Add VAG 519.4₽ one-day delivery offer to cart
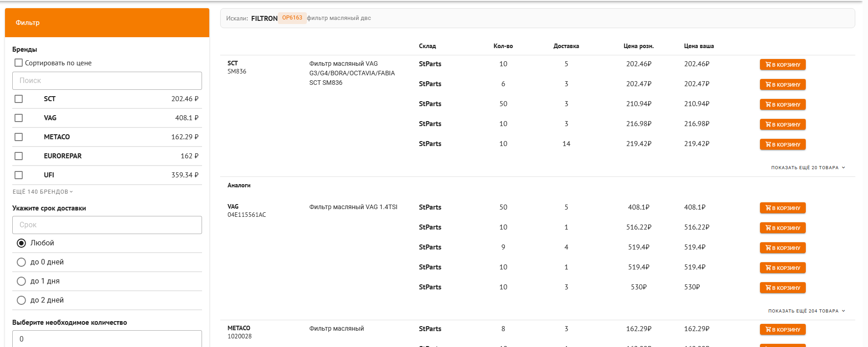The height and width of the screenshot is (347, 868). point(783,268)
